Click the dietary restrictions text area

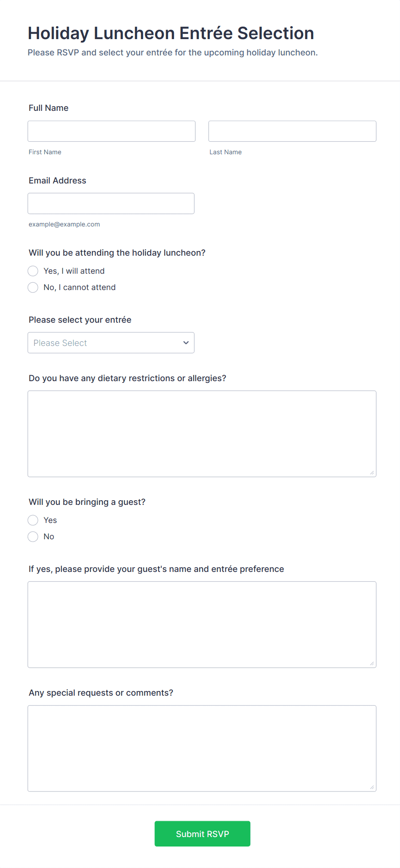pos(202,434)
